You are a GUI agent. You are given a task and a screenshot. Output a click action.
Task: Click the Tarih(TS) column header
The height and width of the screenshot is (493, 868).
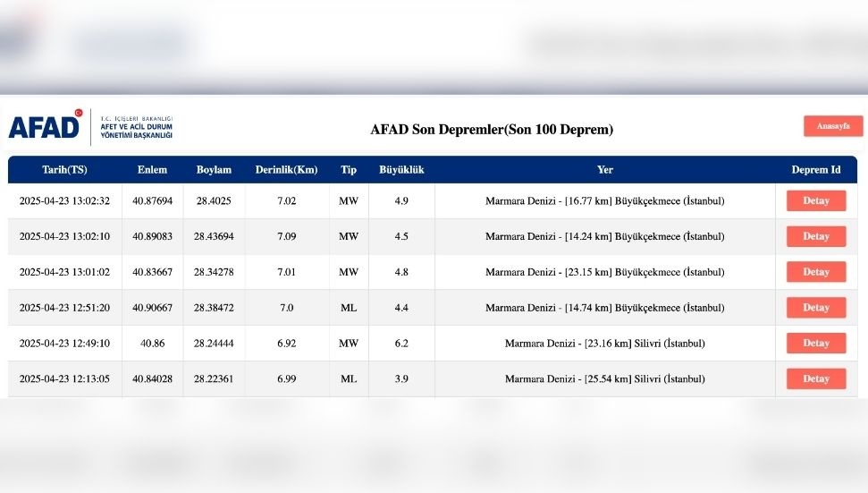click(x=64, y=170)
